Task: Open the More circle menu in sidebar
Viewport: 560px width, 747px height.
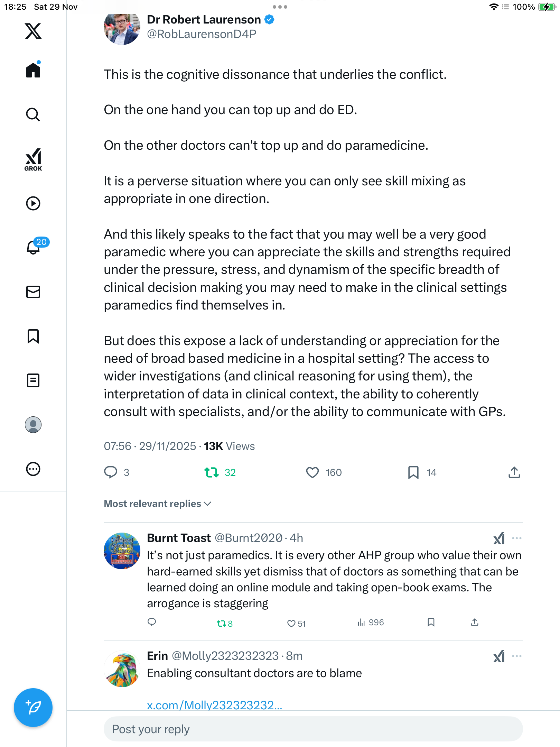Action: click(33, 469)
